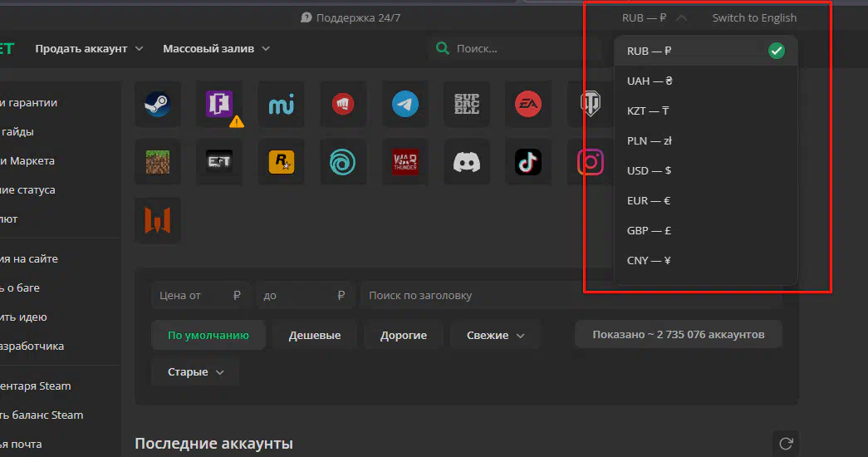Pick EUR — € currency option
868x457 pixels.
point(706,200)
